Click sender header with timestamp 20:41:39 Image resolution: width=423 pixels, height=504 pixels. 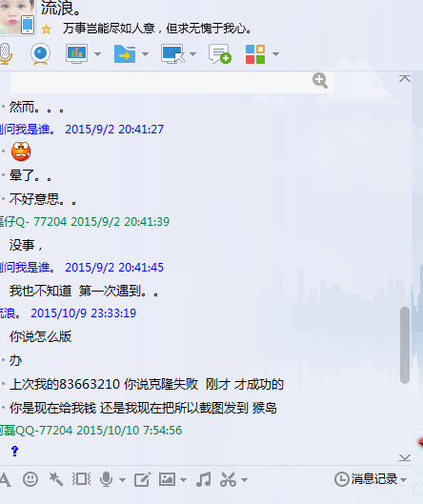85,222
